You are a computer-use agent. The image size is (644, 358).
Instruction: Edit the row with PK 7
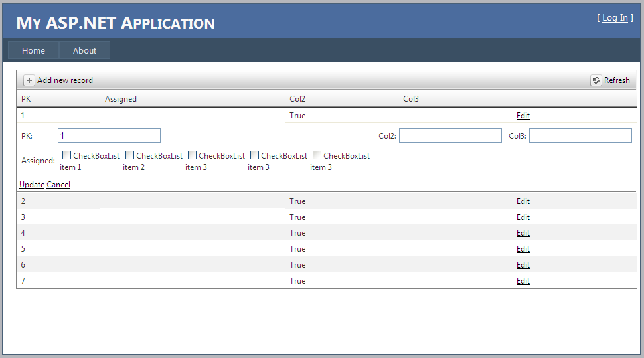tap(523, 281)
